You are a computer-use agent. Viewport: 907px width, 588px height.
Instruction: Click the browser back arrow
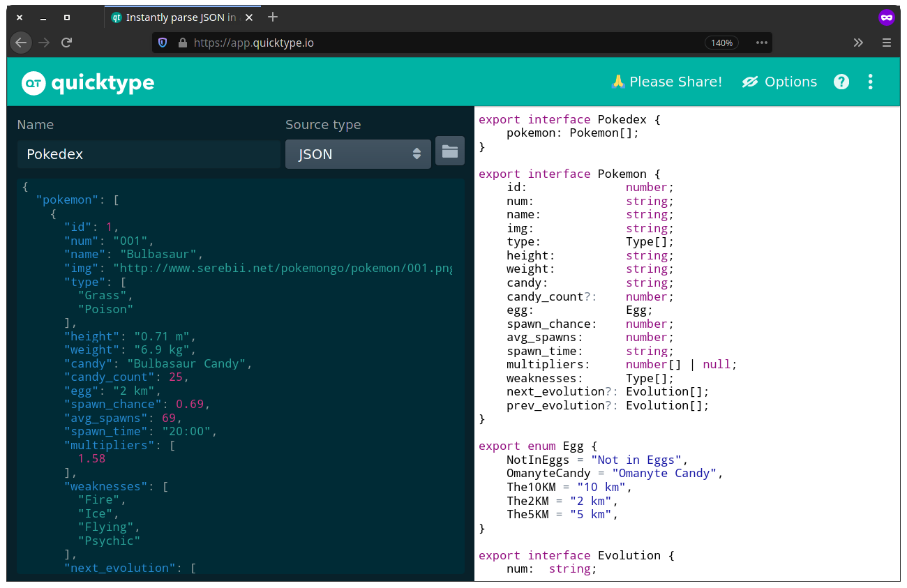21,43
